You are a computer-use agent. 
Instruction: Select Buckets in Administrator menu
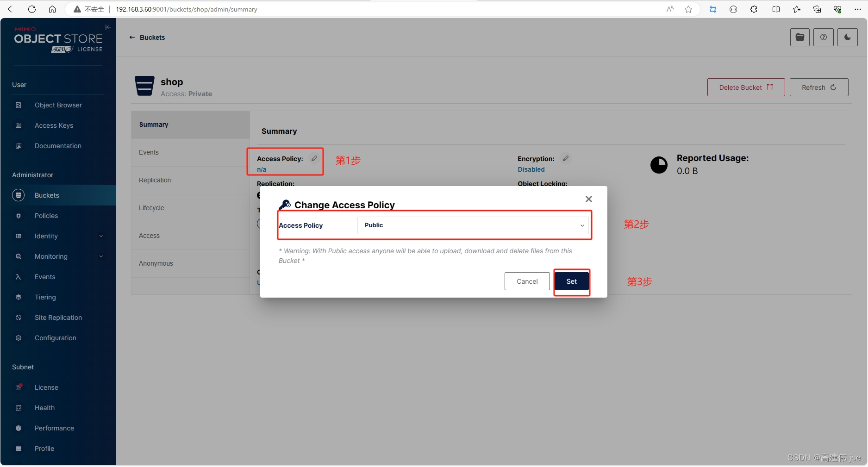point(58,195)
